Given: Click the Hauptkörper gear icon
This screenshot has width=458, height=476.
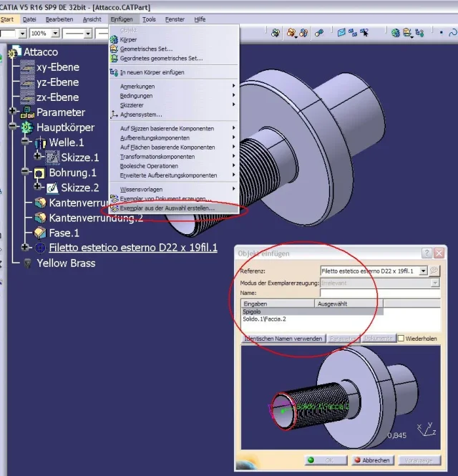Looking at the screenshot, I should pyautogui.click(x=27, y=127).
